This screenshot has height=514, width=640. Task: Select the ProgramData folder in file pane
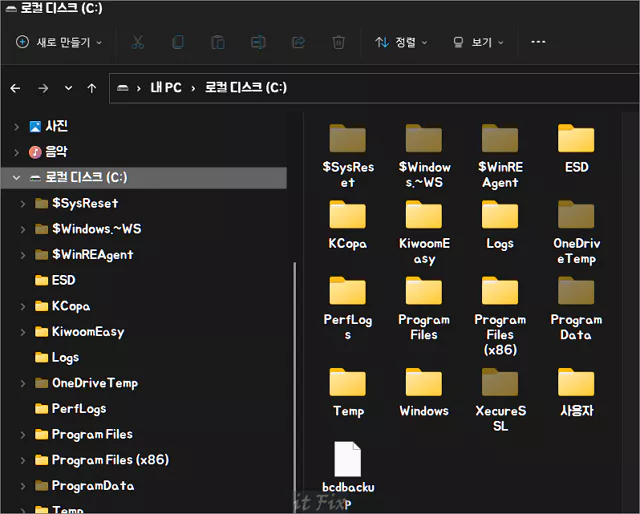tap(576, 291)
